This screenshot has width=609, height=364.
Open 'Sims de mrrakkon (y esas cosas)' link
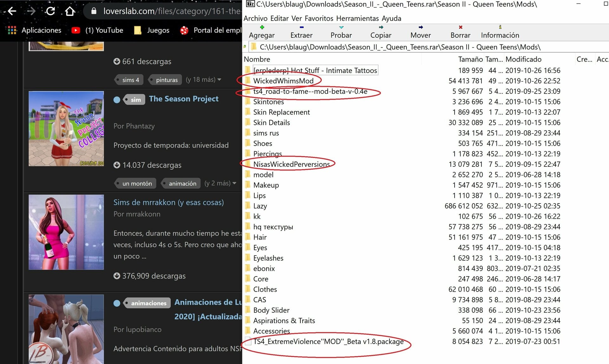pyautogui.click(x=168, y=202)
